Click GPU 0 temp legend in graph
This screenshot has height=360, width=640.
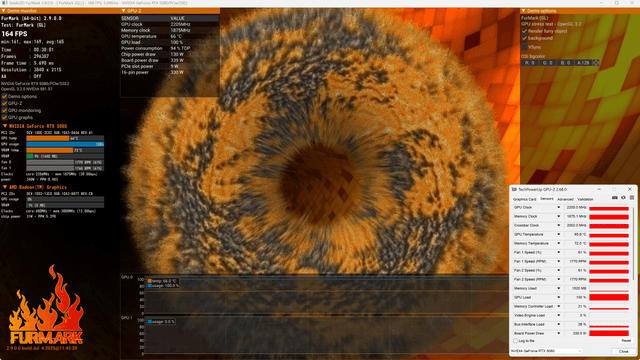pos(162,281)
